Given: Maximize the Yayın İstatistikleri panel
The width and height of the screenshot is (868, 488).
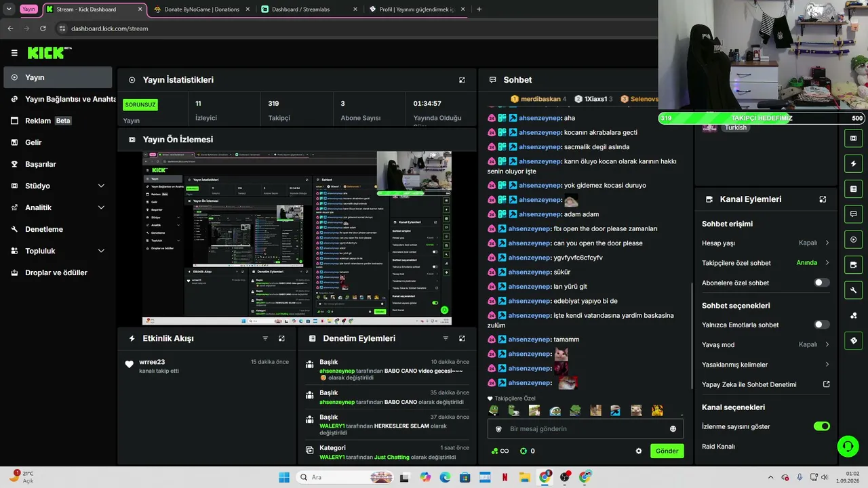Looking at the screenshot, I should 462,80.
